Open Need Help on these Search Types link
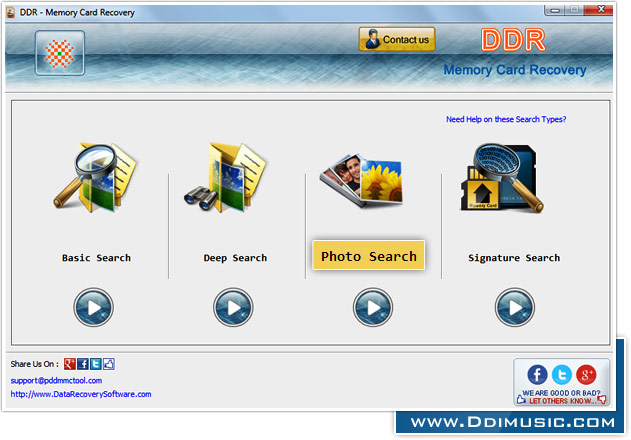631x440 pixels. pos(506,119)
